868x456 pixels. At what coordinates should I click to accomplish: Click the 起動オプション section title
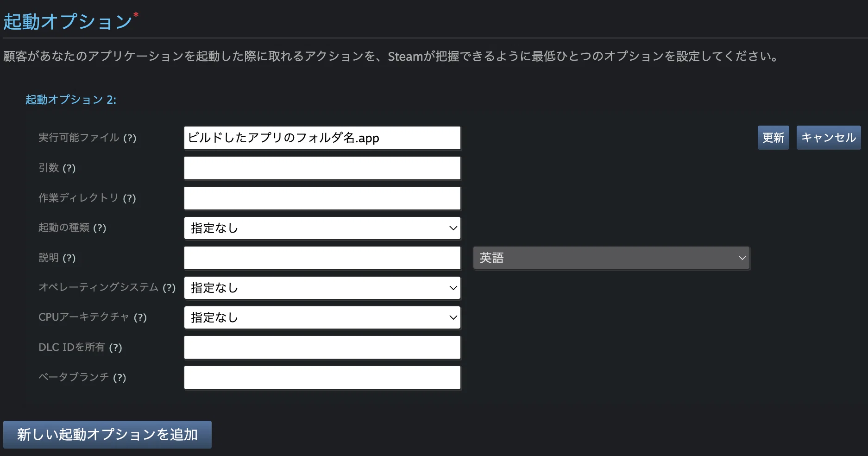click(x=68, y=22)
